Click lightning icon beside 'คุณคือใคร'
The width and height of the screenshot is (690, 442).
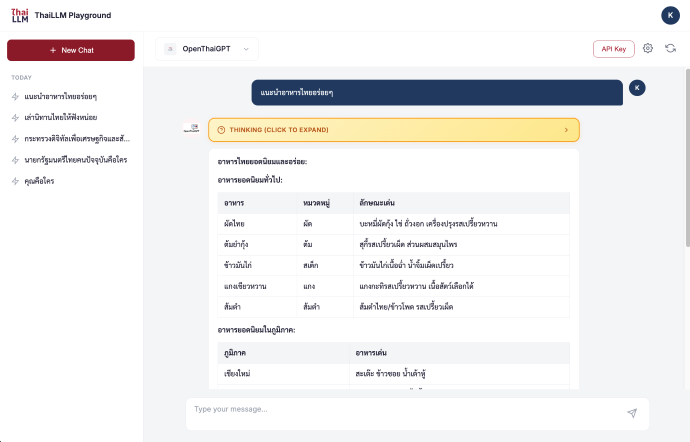(15, 181)
